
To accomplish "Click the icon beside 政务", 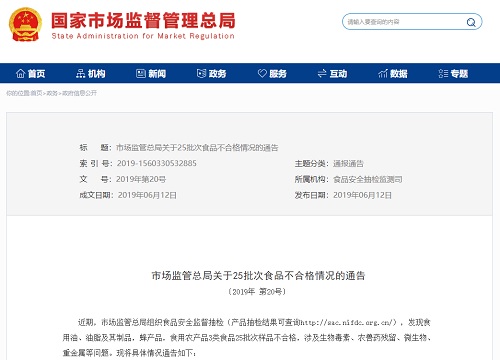I will click(201, 73).
